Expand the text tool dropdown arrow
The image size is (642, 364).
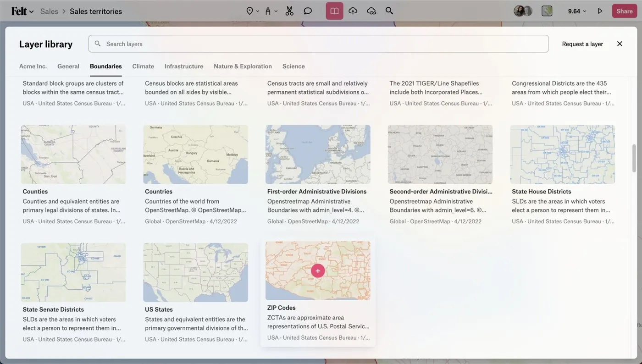point(276,11)
